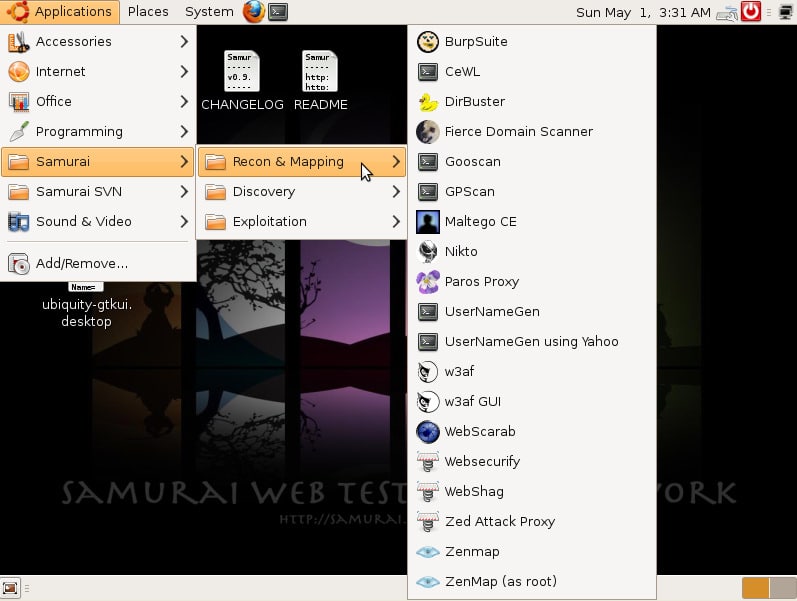Start Maltego CE application
This screenshot has width=797, height=601.
point(480,222)
